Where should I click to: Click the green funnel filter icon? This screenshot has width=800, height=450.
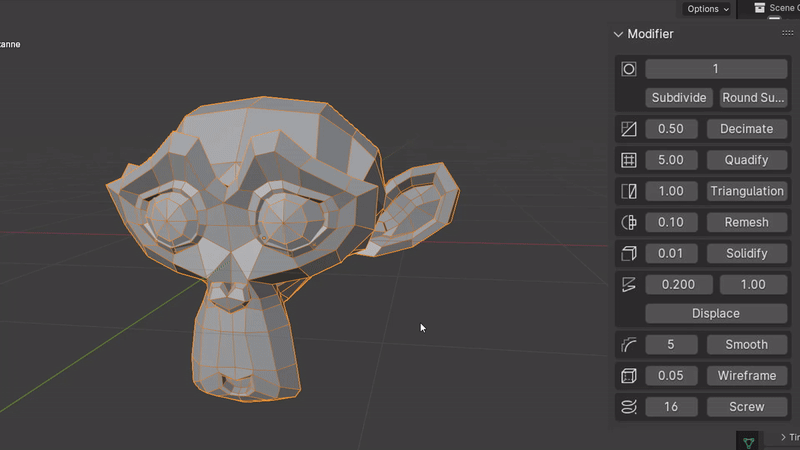(x=748, y=442)
